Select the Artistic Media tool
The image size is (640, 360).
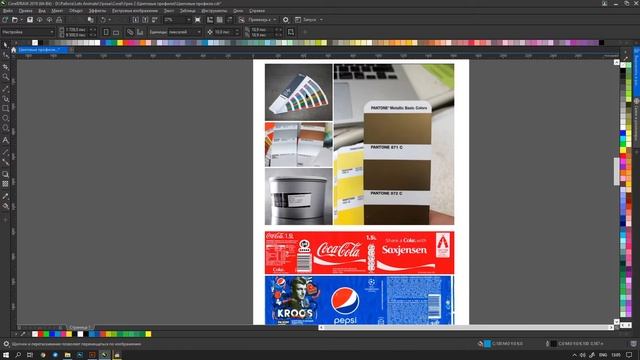pos(5,98)
